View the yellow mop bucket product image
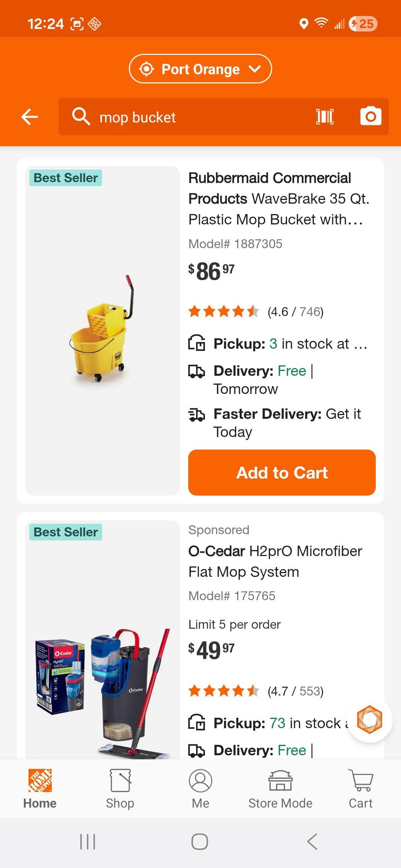The height and width of the screenshot is (868, 401). pyautogui.click(x=102, y=330)
